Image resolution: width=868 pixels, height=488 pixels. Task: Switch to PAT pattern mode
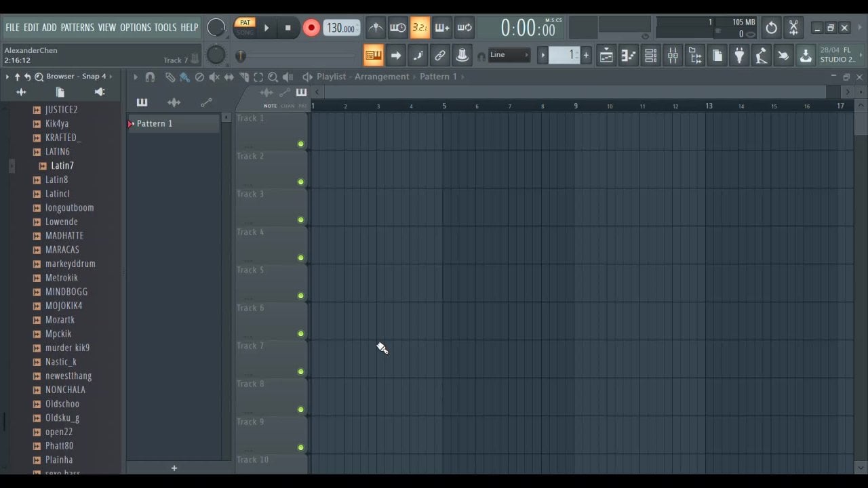[245, 22]
